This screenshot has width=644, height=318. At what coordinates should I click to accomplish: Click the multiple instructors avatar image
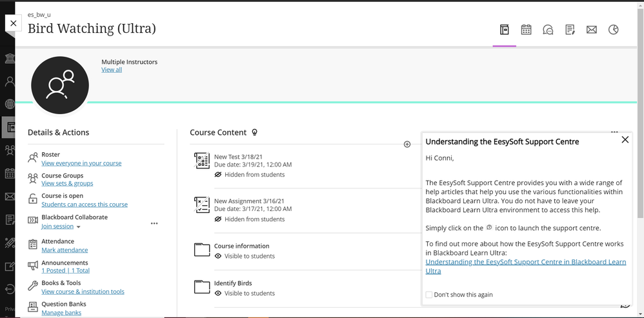[x=60, y=85]
